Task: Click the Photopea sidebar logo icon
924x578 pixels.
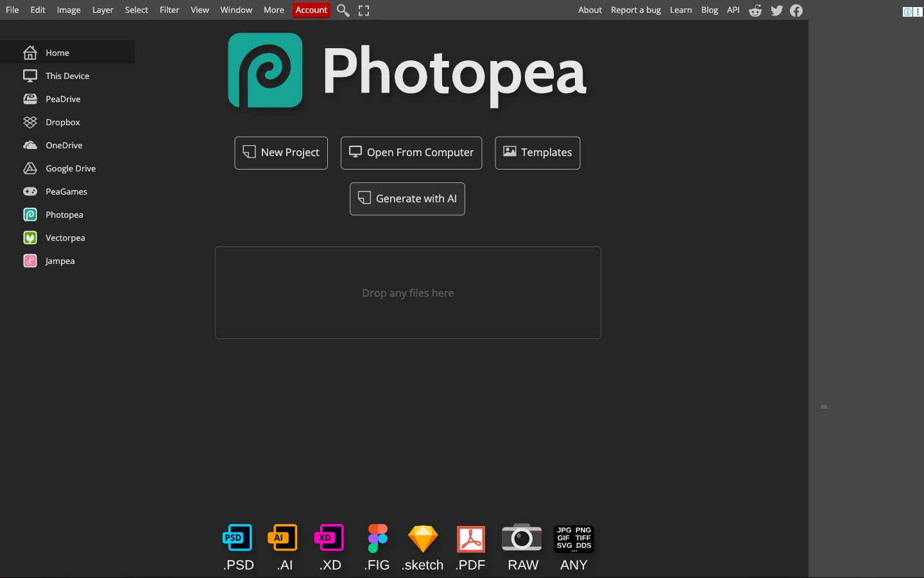Action: (30, 215)
